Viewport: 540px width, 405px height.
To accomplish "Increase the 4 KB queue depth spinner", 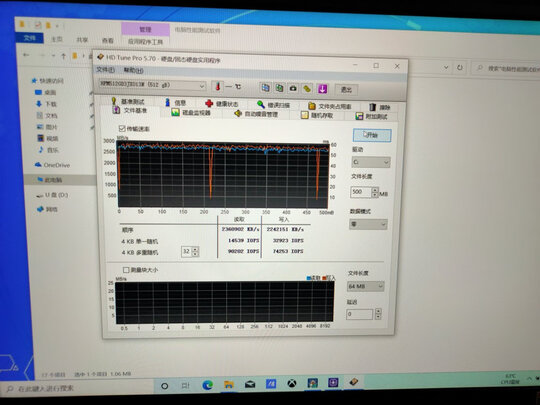I will (x=195, y=249).
